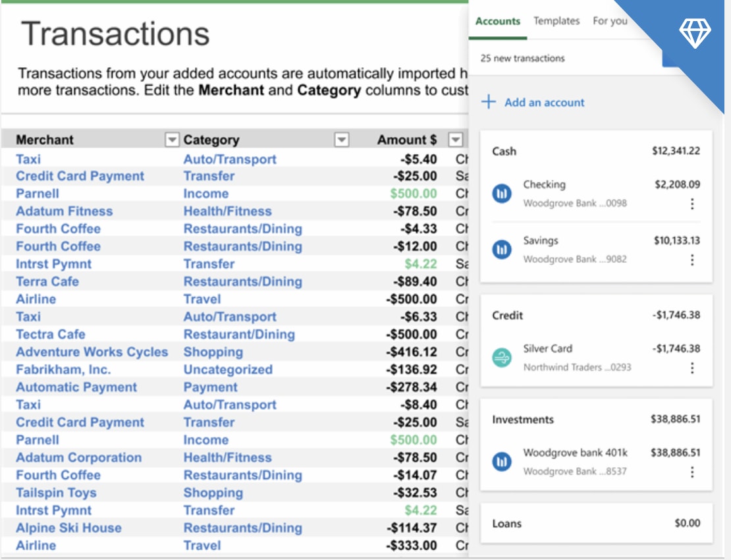Open the Woodgrove 401k options kebab menu
The height and width of the screenshot is (560, 731).
click(x=692, y=472)
